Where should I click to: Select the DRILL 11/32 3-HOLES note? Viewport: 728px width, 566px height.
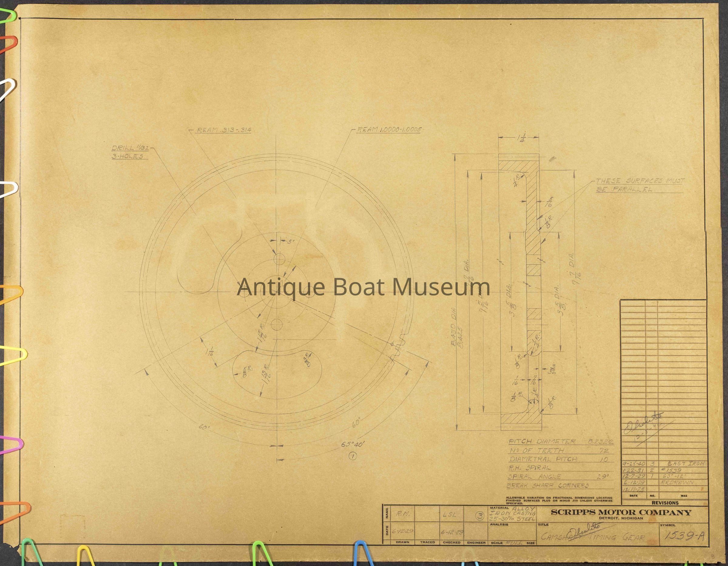pos(130,152)
